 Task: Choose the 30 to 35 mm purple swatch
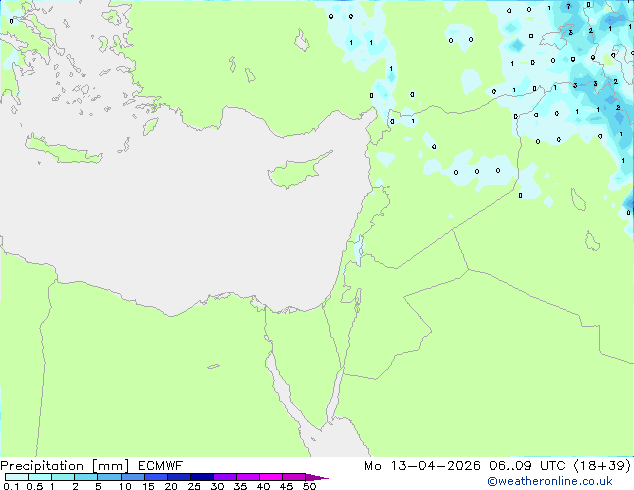pyautogui.click(x=225, y=477)
